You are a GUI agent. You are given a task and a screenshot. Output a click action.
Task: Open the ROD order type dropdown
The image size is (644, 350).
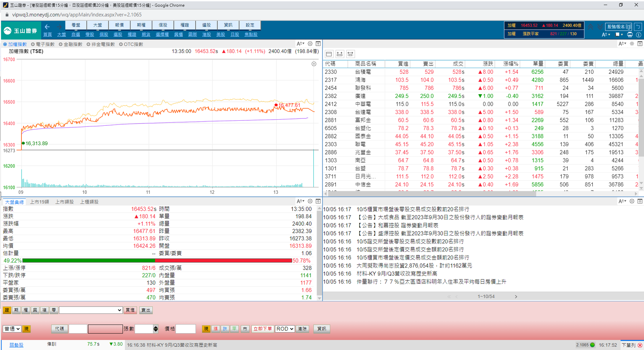click(x=285, y=329)
